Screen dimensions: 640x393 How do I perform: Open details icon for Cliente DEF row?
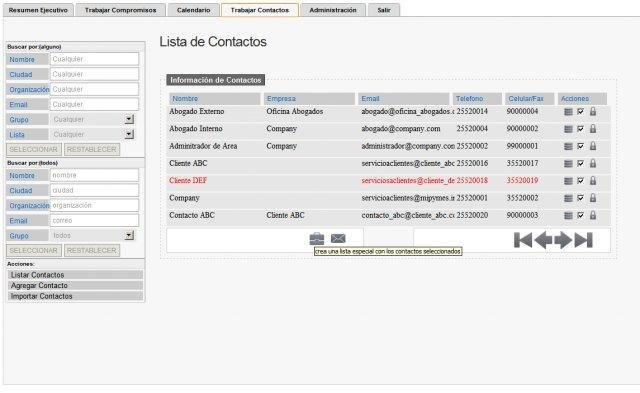[x=568, y=181]
